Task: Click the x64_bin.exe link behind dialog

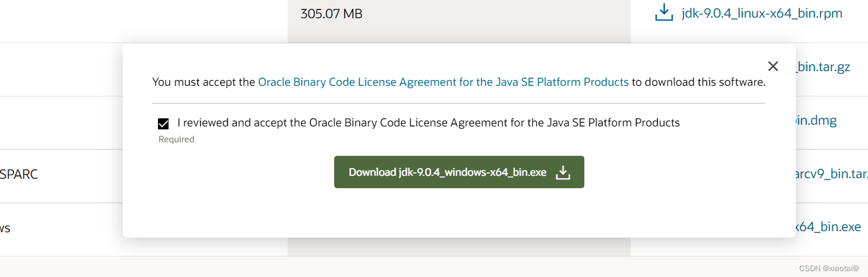Action: click(x=829, y=227)
